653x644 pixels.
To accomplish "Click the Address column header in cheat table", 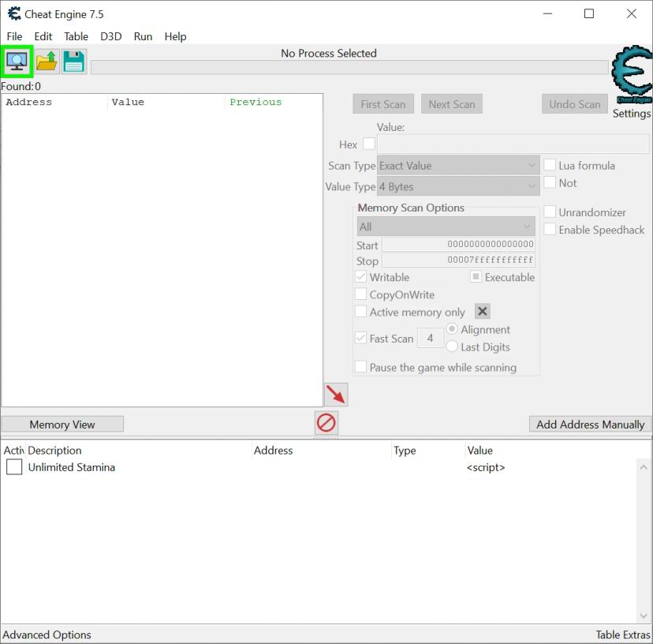I will (322, 450).
